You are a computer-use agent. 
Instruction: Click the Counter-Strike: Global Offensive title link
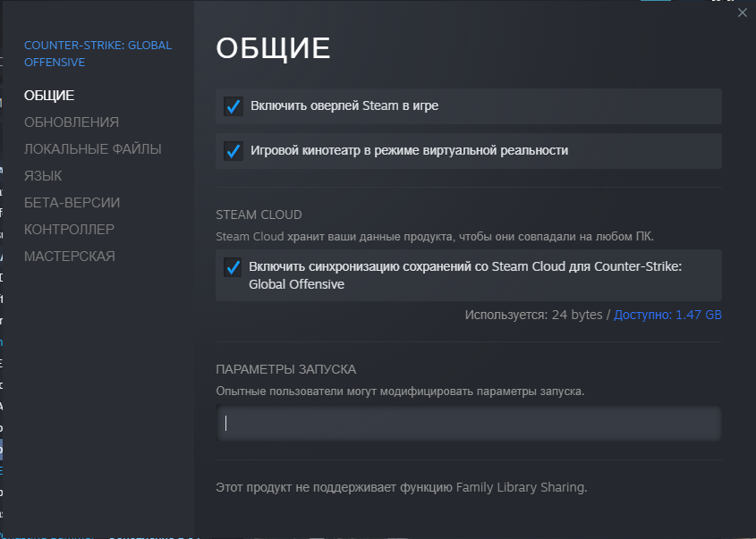98,54
